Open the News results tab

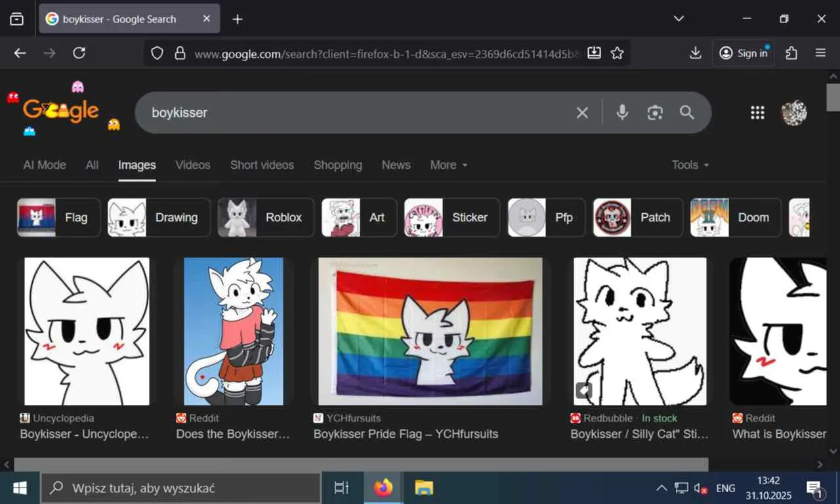tap(396, 165)
